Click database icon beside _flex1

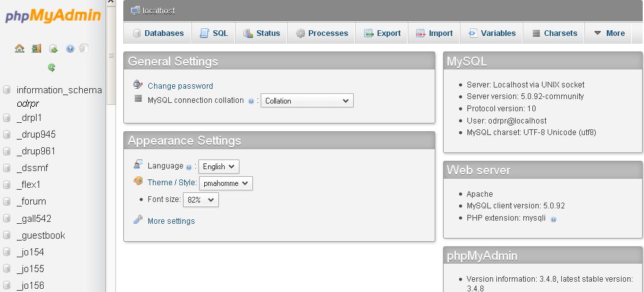click(x=6, y=185)
